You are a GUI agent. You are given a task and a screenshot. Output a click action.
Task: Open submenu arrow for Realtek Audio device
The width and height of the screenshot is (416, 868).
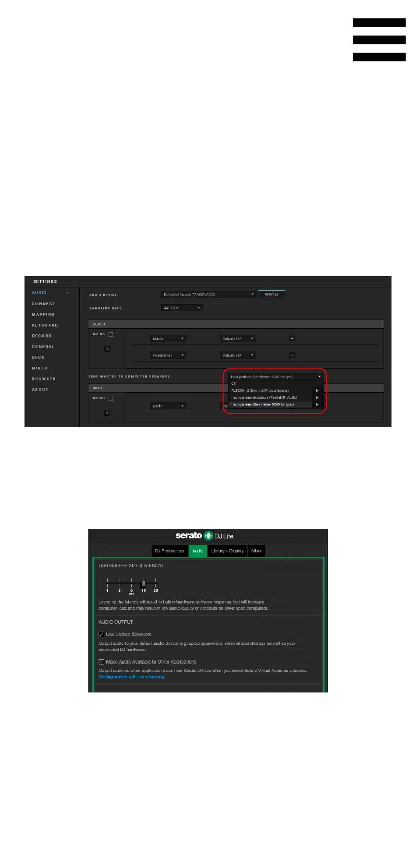tap(317, 397)
